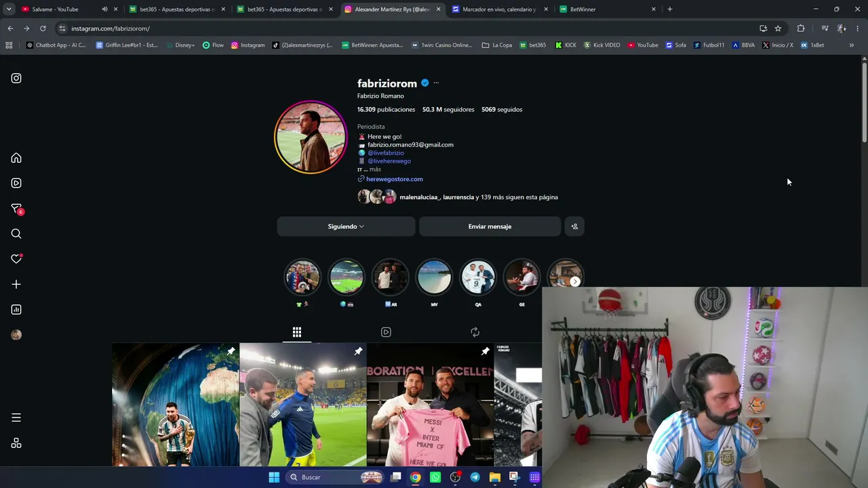Select the profile Reels tab
This screenshot has height=488, width=868.
pos(386,332)
